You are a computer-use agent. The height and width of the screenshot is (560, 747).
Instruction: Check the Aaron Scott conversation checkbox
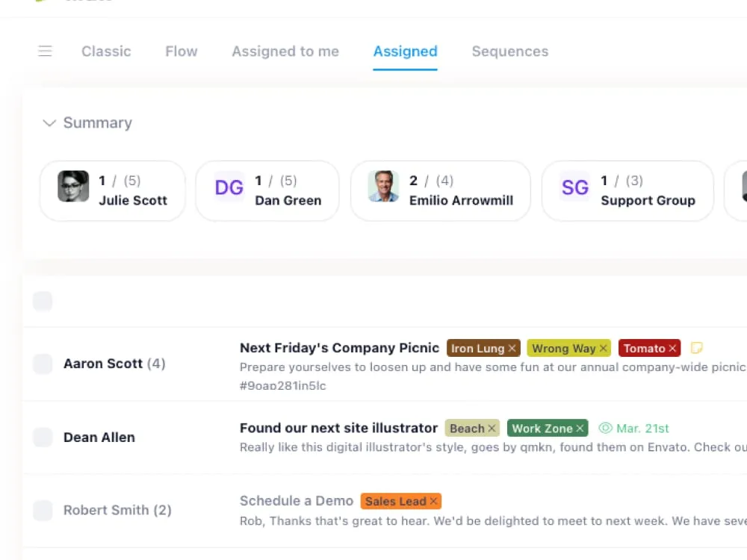pos(43,364)
